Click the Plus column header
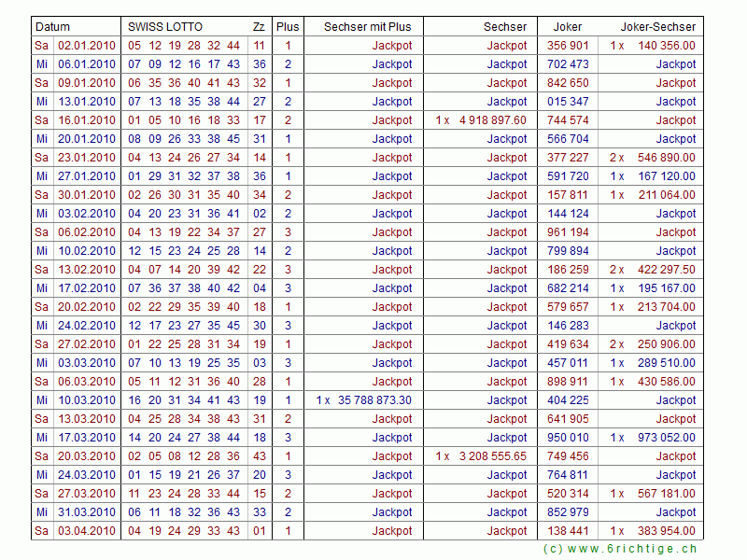This screenshot has width=747, height=560. pyautogui.click(x=288, y=27)
